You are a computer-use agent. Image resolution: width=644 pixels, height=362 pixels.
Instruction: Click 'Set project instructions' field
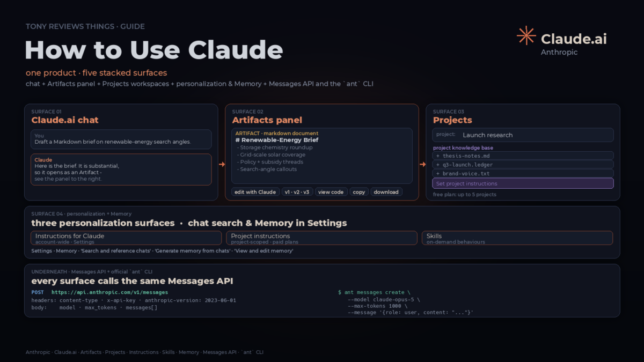pos(523,183)
